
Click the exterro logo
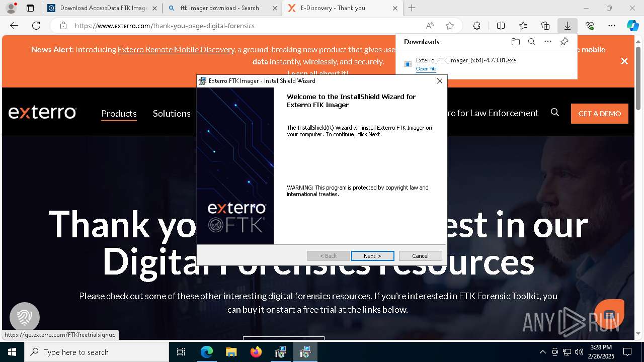click(x=42, y=113)
